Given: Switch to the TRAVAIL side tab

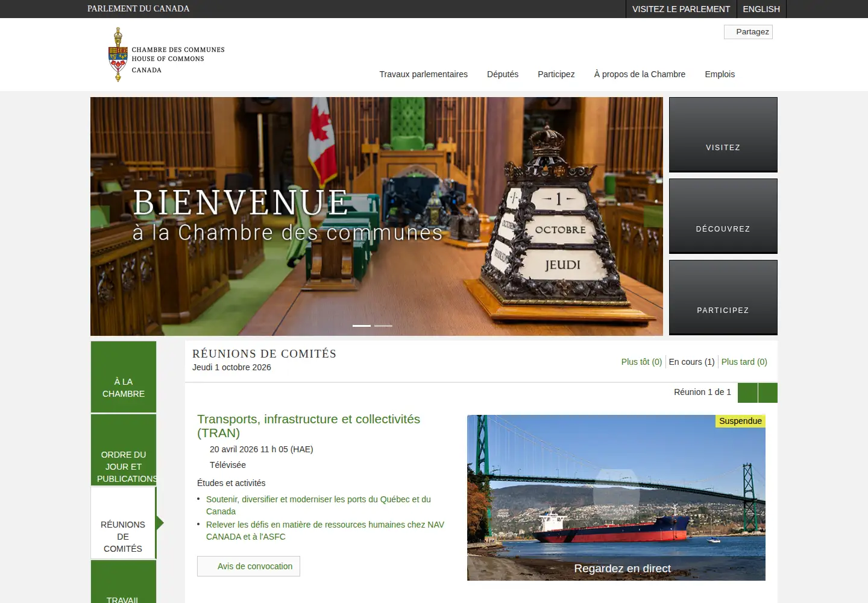Looking at the screenshot, I should (124, 582).
